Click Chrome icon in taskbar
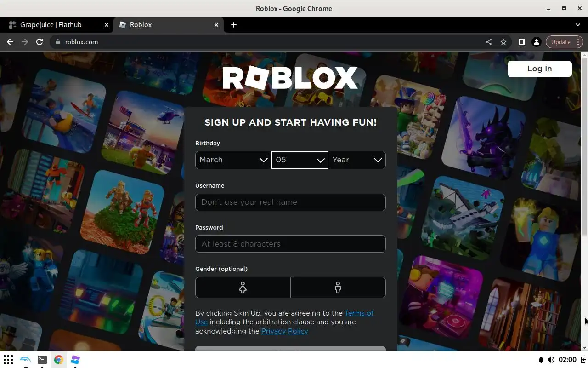Screen dimensions: 588x368 click(x=58, y=360)
